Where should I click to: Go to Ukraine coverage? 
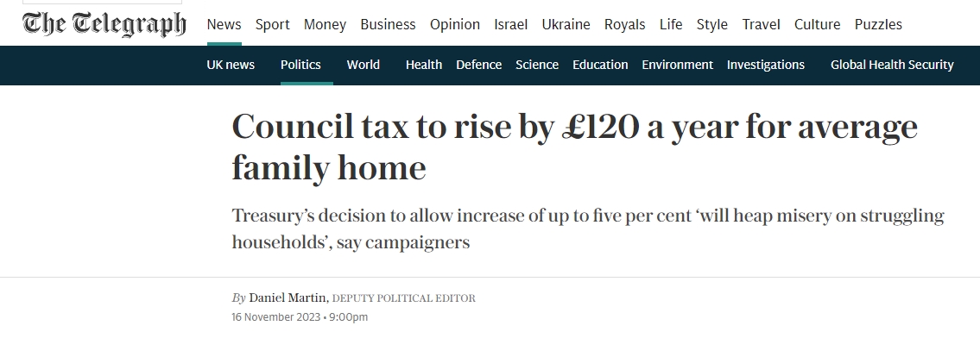pos(566,24)
